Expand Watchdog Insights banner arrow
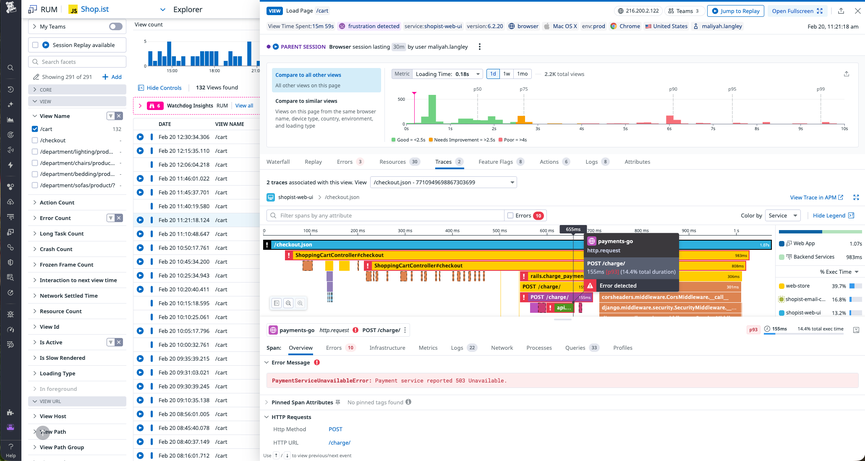The image size is (865, 461). point(140,106)
